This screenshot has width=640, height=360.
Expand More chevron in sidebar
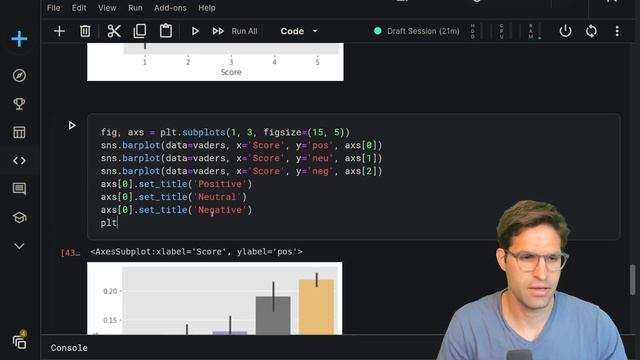(19, 246)
